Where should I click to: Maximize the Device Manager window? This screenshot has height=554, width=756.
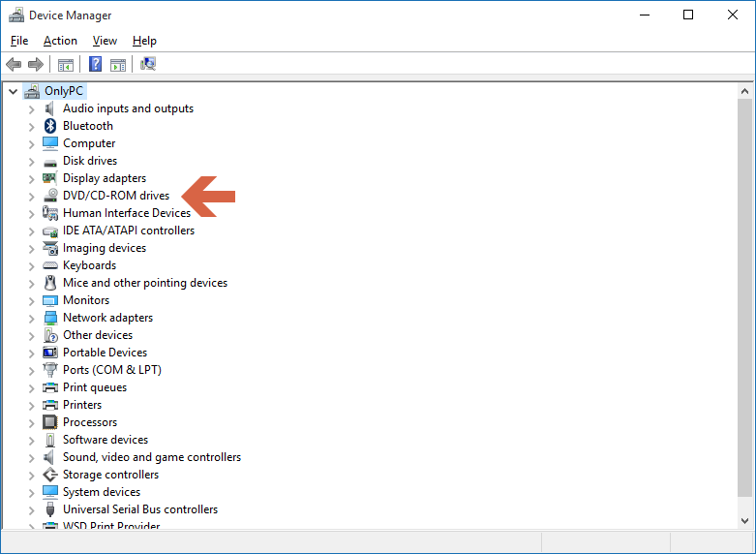(688, 15)
